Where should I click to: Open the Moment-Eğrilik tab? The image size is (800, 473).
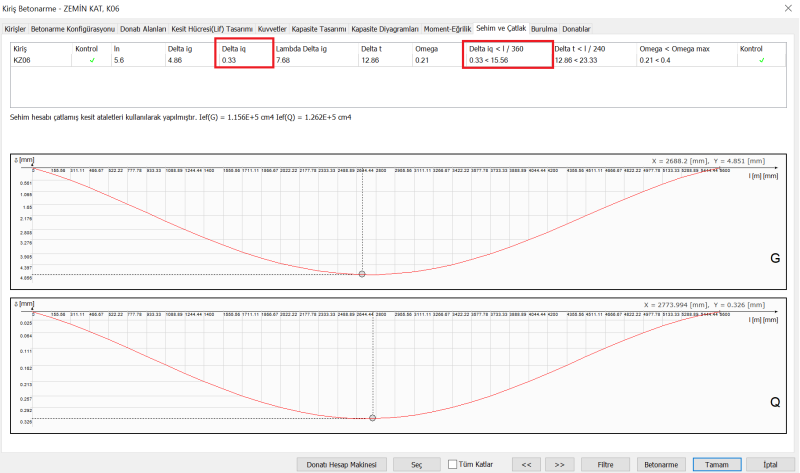[448, 29]
